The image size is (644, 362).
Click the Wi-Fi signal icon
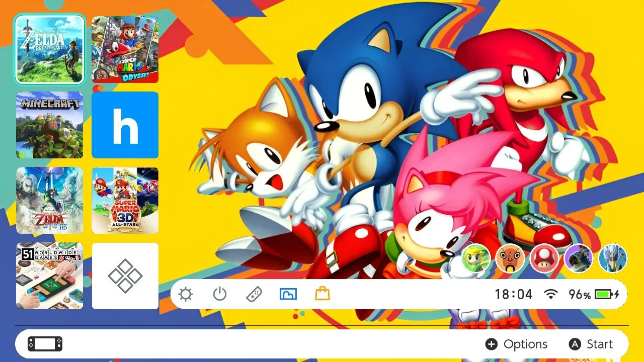(551, 294)
